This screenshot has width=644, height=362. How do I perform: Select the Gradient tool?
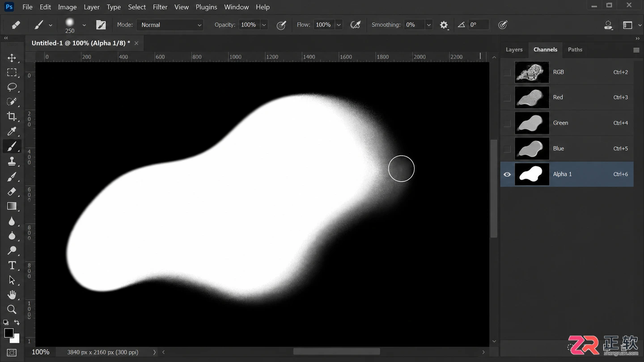[x=12, y=206]
